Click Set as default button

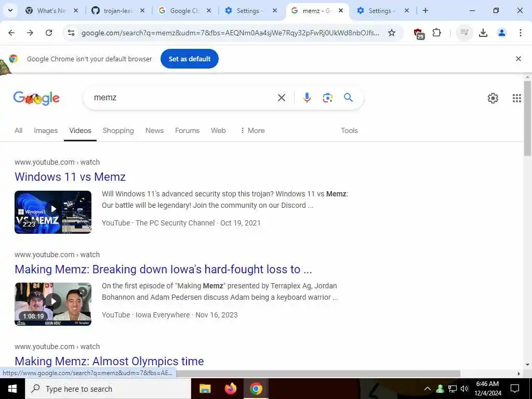[189, 59]
